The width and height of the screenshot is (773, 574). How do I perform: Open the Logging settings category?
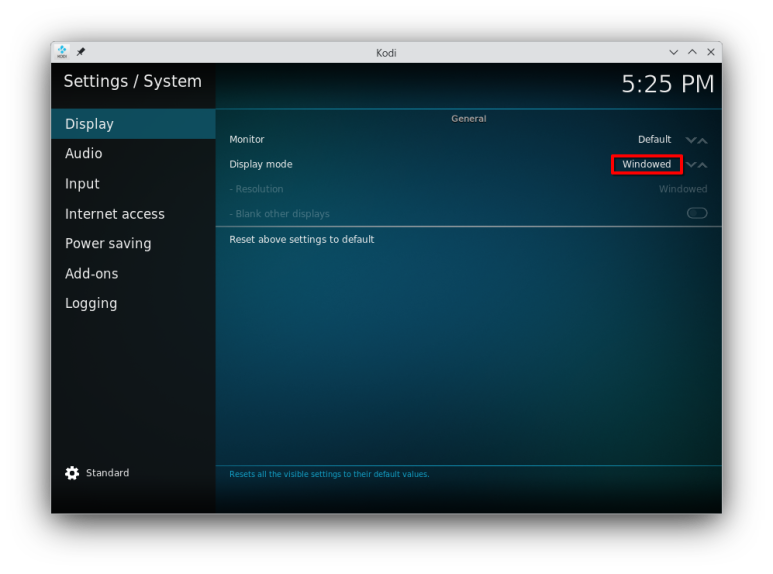pos(133,303)
